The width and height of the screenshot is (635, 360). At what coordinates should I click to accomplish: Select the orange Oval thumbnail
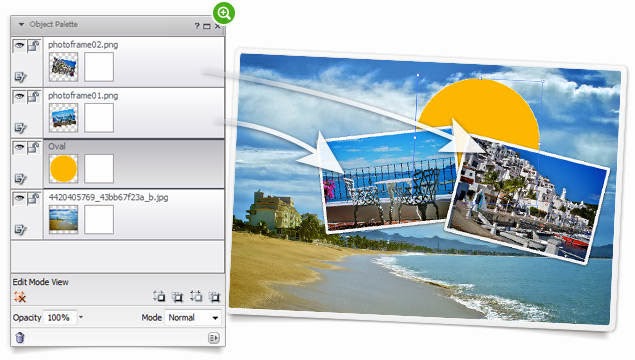pyautogui.click(x=63, y=168)
